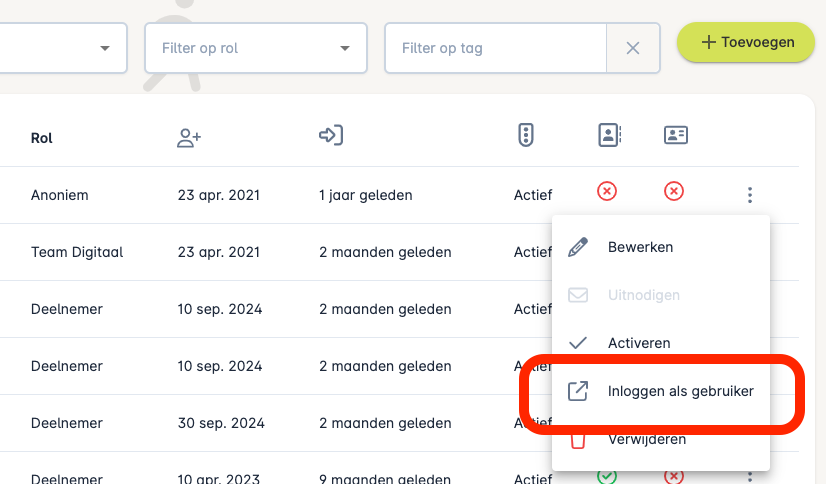Open three-dot menu on Anoniem row
The height and width of the screenshot is (484, 826).
click(x=750, y=195)
